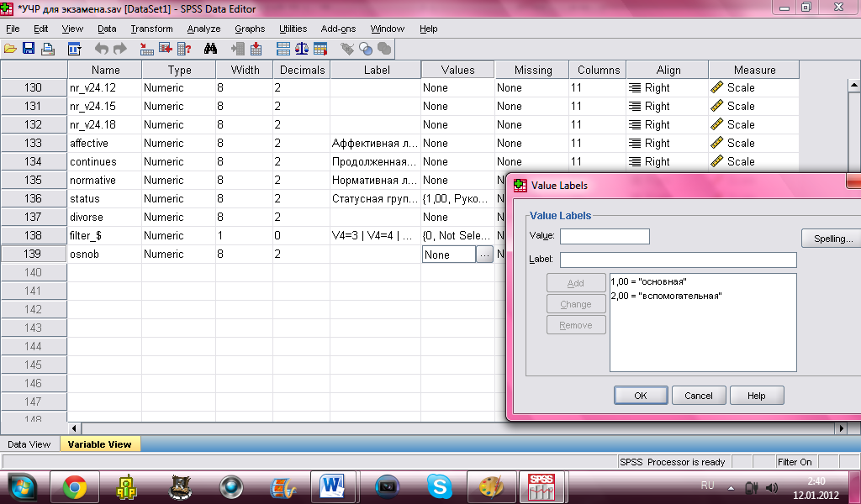Open the Utilities menu
The width and height of the screenshot is (861, 504).
293,29
